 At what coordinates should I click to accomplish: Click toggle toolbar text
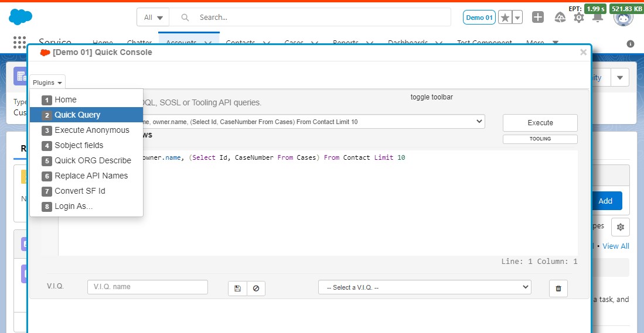pyautogui.click(x=432, y=97)
